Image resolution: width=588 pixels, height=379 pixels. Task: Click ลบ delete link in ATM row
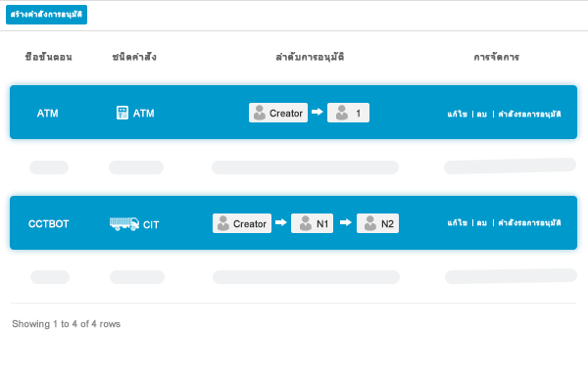(482, 114)
